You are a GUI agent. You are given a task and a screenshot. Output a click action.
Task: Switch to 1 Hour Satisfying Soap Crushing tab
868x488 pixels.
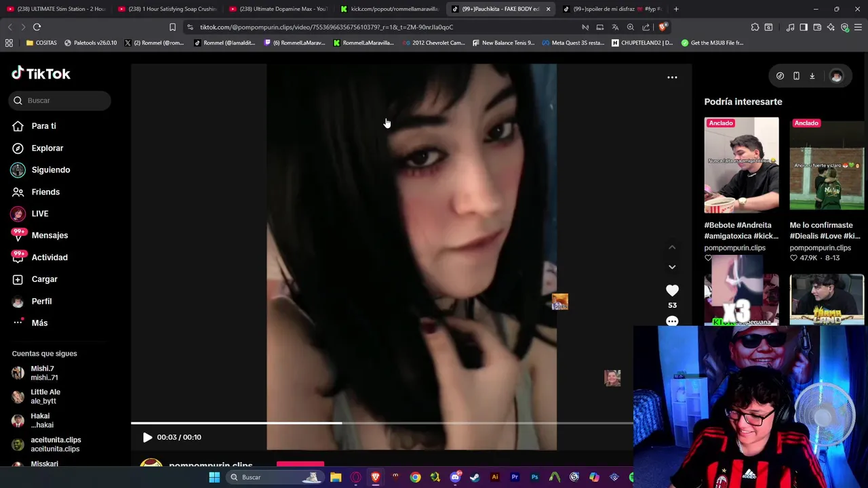tap(167, 9)
